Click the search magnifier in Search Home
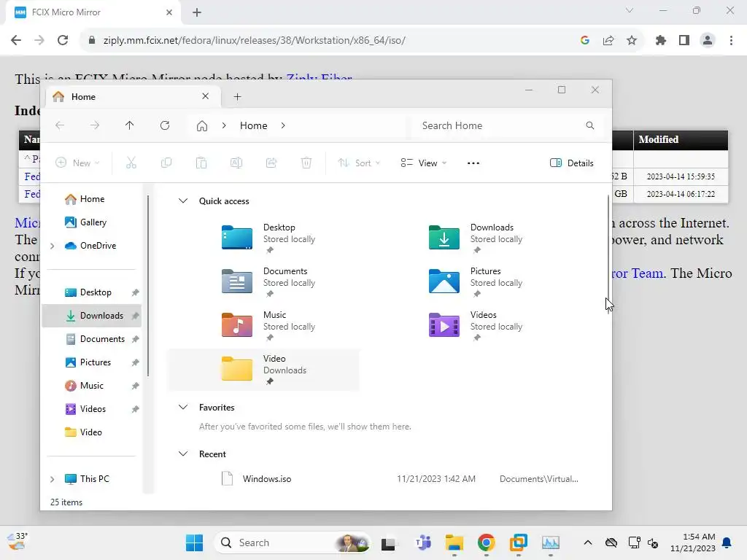The height and width of the screenshot is (560, 747). click(x=589, y=125)
